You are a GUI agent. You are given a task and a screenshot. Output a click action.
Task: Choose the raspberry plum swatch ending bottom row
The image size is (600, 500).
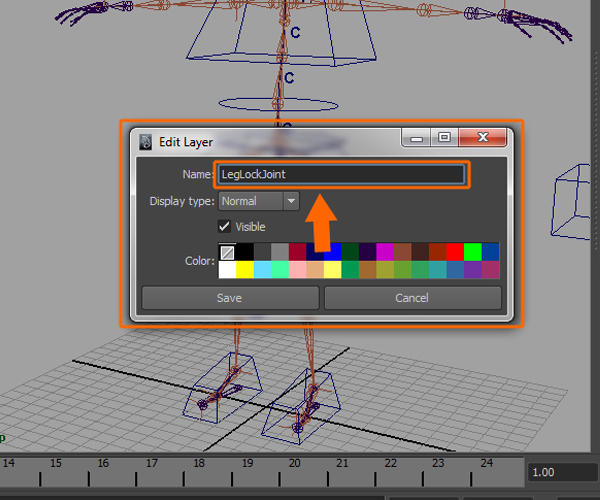pos(491,270)
